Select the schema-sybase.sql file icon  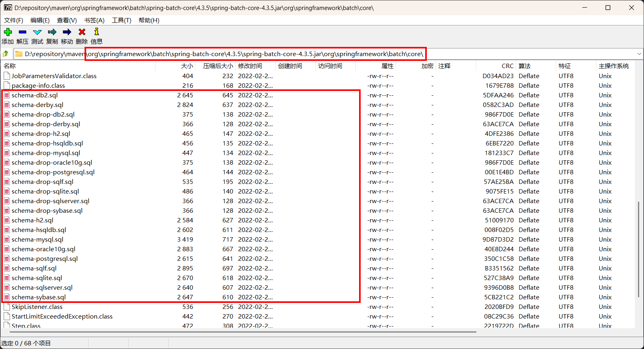(7, 297)
